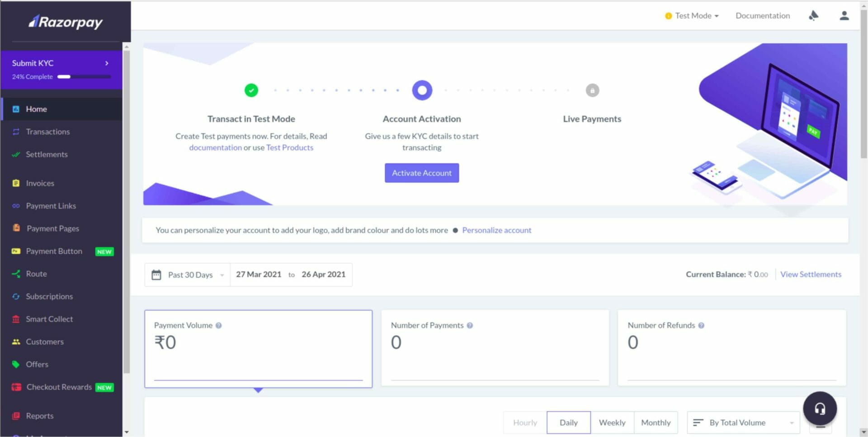
Task: Click the Account Activation step circle
Action: [422, 90]
